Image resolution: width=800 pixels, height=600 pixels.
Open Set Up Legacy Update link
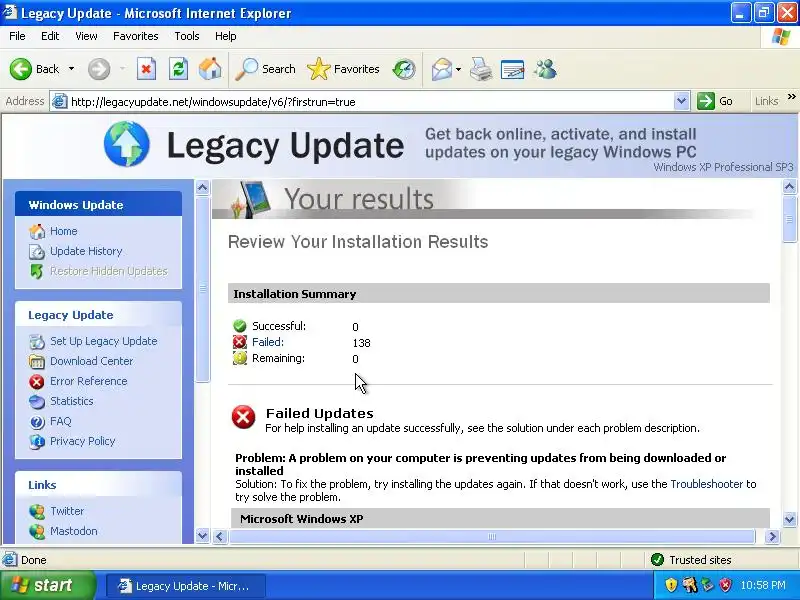[104, 341]
